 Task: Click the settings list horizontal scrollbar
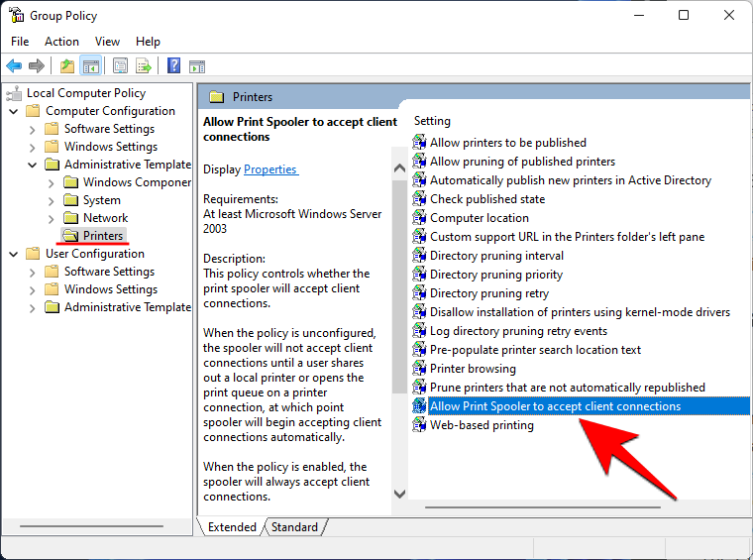pyautogui.click(x=543, y=507)
